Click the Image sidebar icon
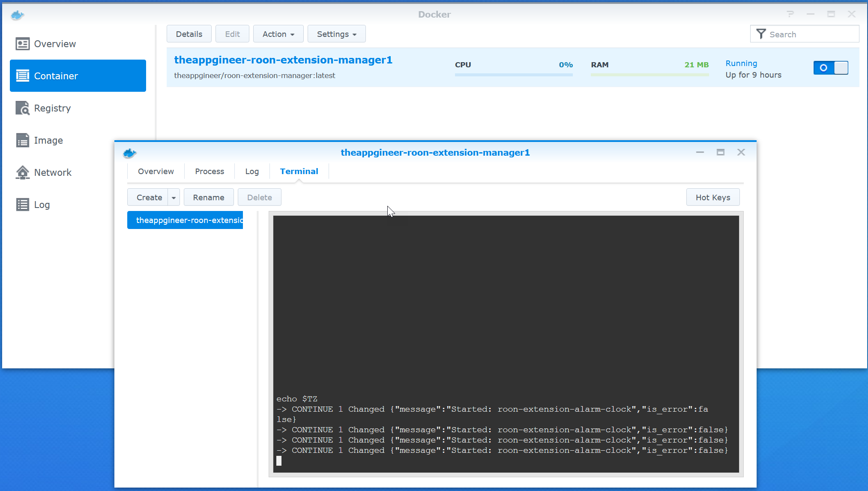 pos(22,140)
